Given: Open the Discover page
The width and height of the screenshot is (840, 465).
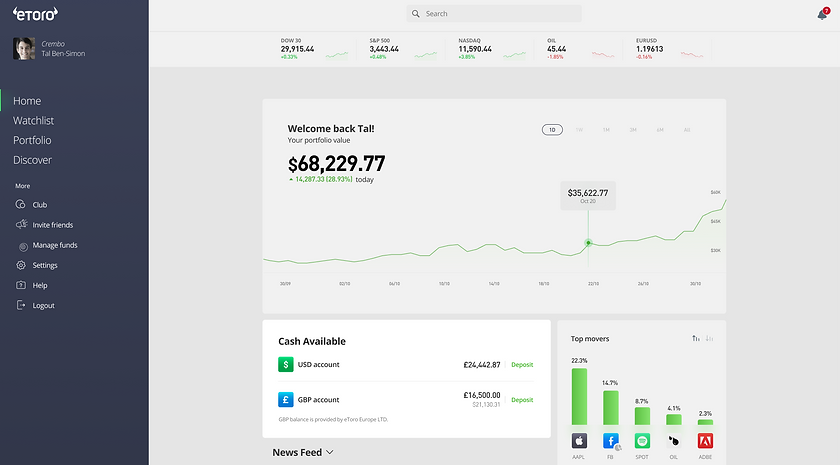Looking at the screenshot, I should [x=32, y=160].
